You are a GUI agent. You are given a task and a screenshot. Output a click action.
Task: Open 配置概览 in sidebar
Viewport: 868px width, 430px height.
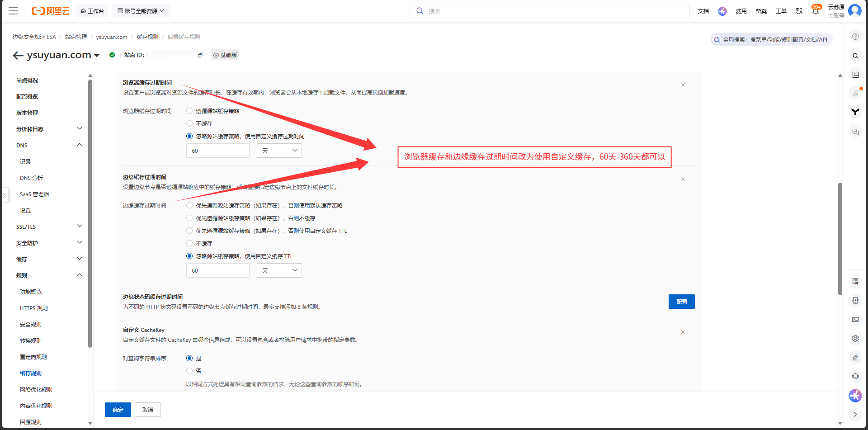(x=27, y=96)
